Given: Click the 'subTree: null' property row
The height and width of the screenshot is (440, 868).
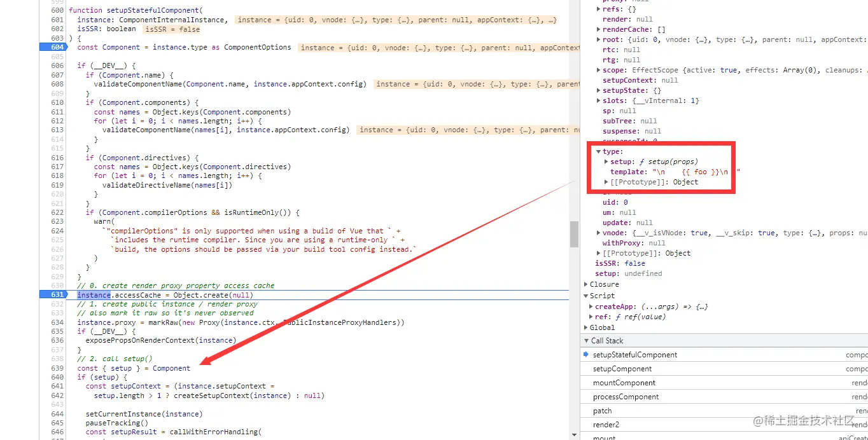Looking at the screenshot, I should tap(629, 121).
